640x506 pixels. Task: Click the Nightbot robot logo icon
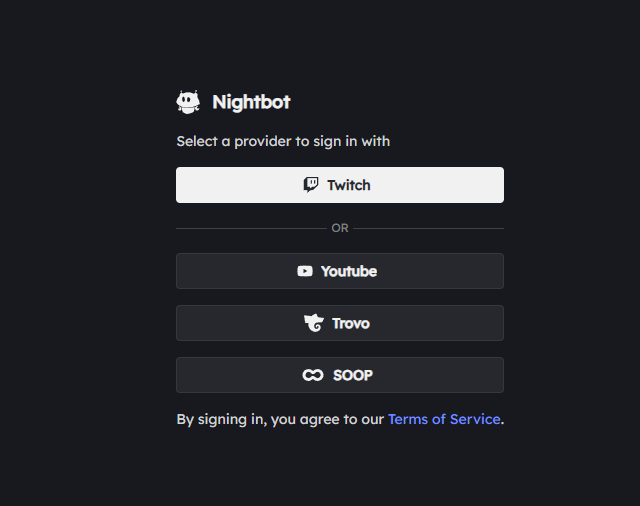click(188, 101)
